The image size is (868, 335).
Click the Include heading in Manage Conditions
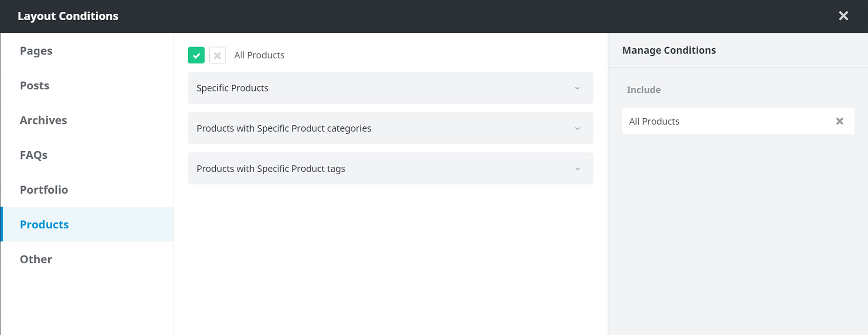tap(643, 90)
